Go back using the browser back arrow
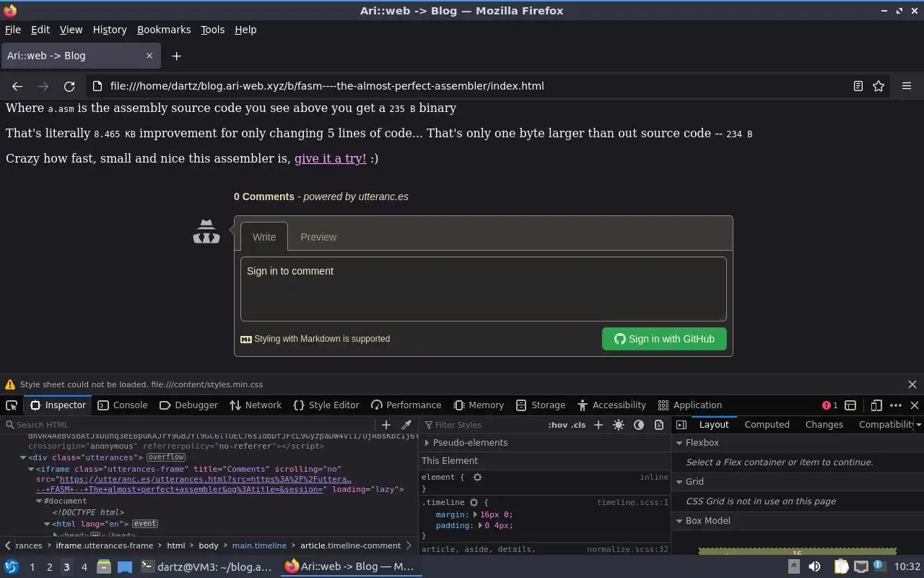 pos(17,86)
